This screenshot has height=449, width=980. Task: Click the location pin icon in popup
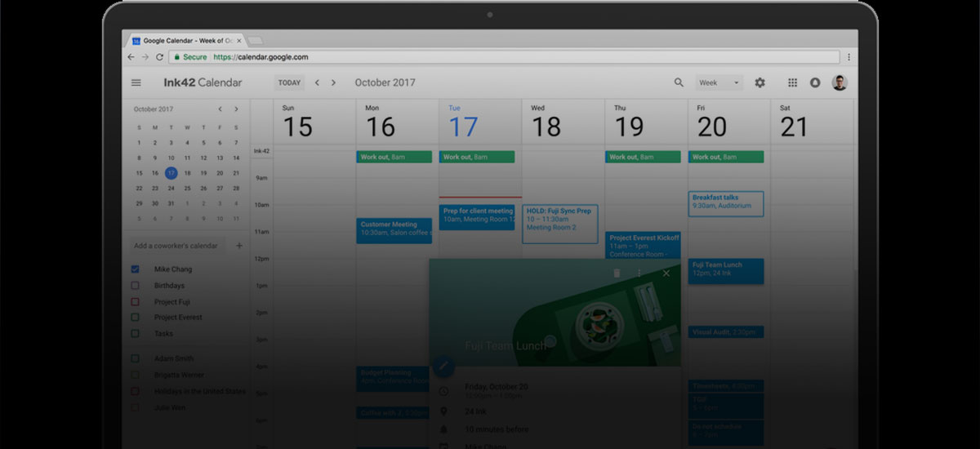443,411
